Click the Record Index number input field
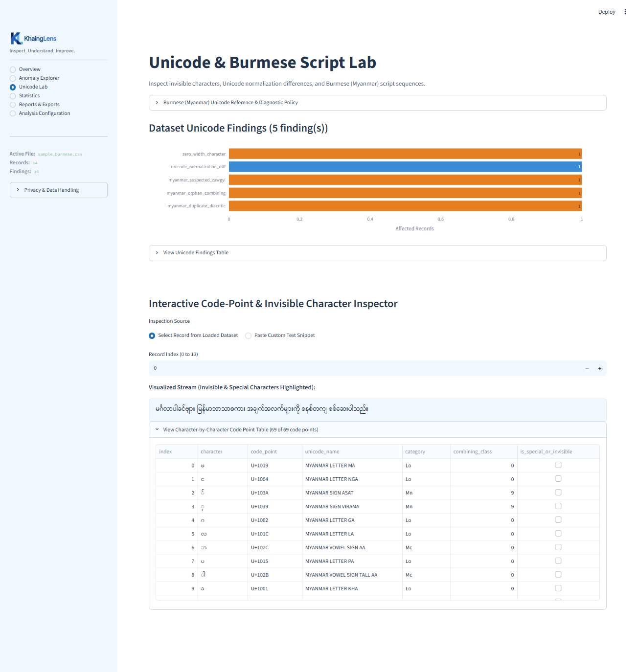The image size is (638, 672). pyautogui.click(x=365, y=368)
